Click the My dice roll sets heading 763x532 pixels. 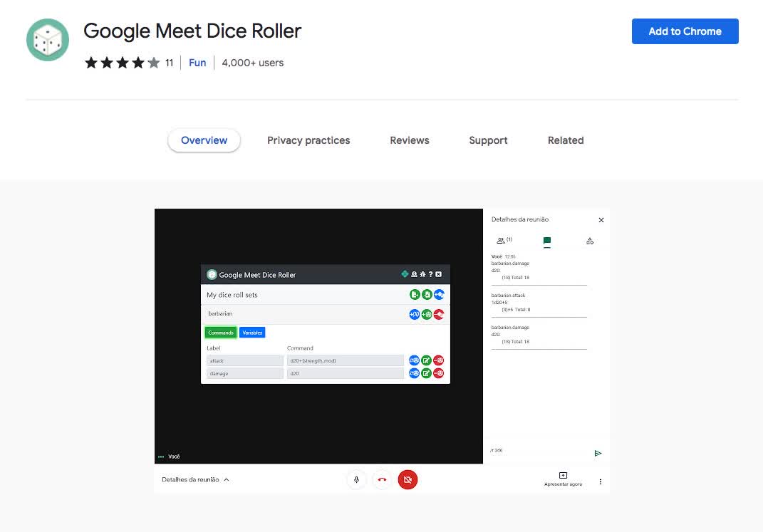(x=232, y=295)
